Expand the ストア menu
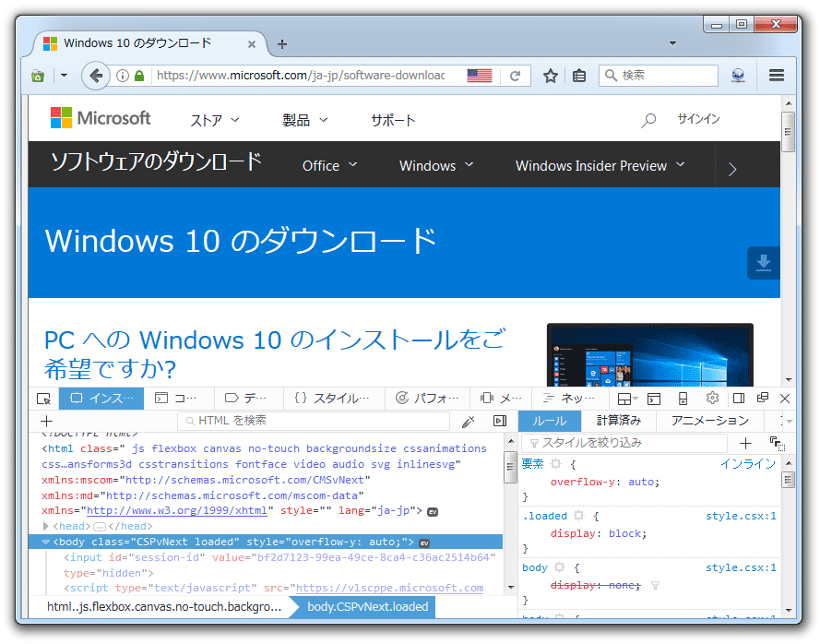The image size is (820, 644). (x=215, y=120)
